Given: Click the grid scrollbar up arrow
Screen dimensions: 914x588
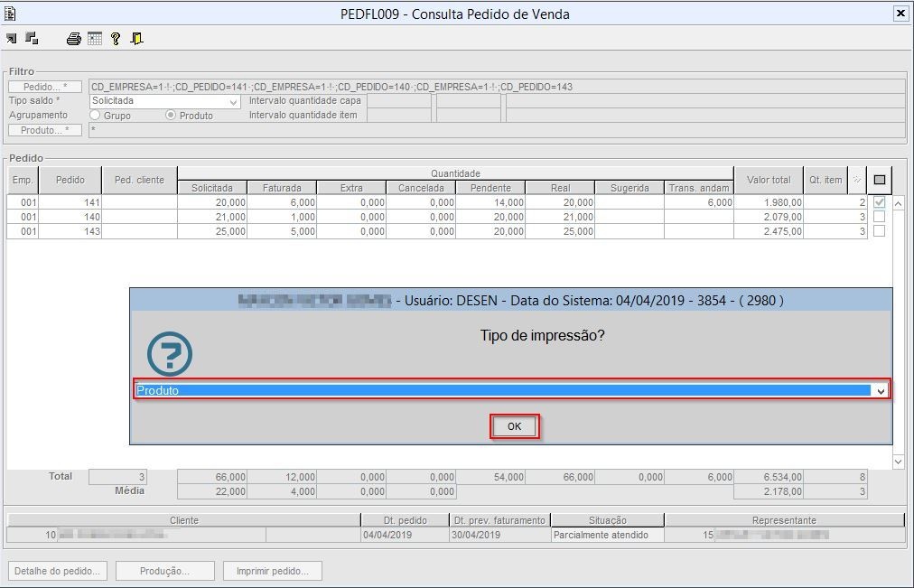Looking at the screenshot, I should (x=899, y=203).
